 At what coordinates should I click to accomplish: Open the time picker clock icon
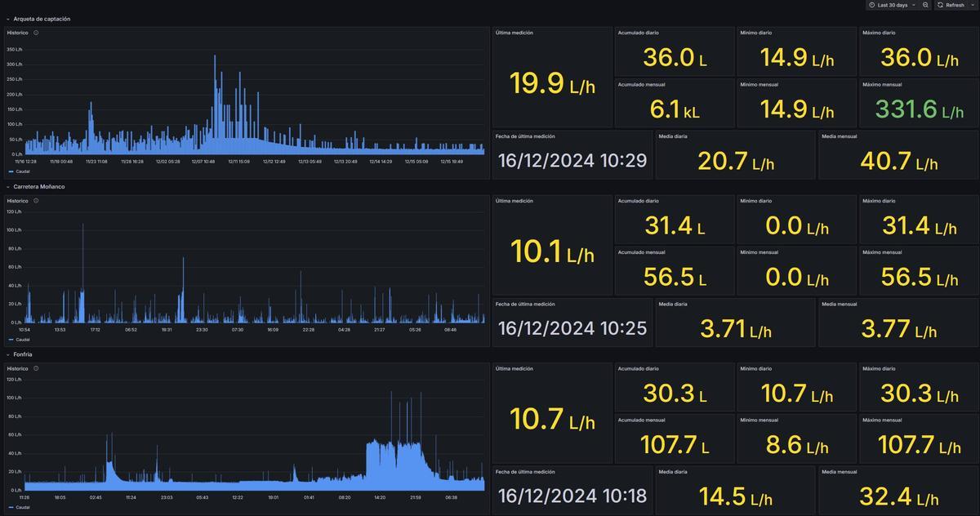click(x=871, y=5)
